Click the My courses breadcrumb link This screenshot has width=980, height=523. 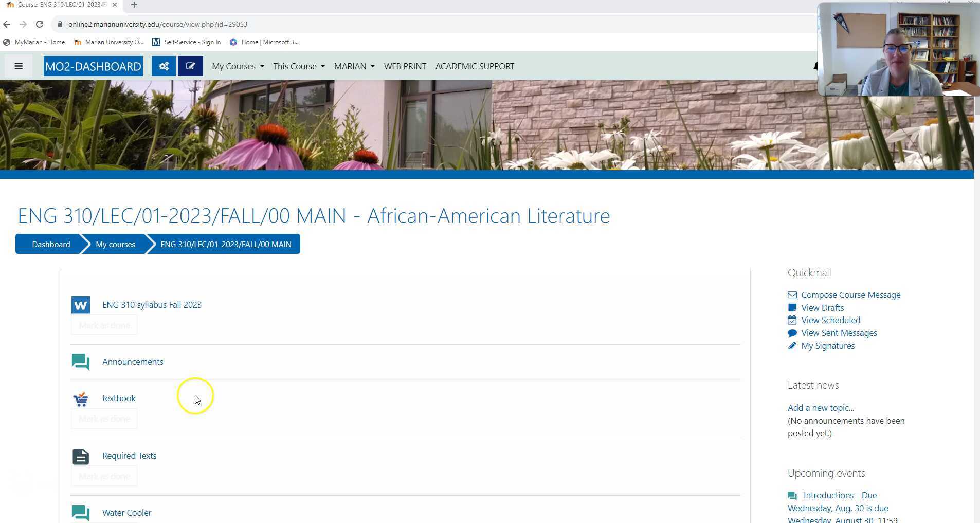pos(115,244)
